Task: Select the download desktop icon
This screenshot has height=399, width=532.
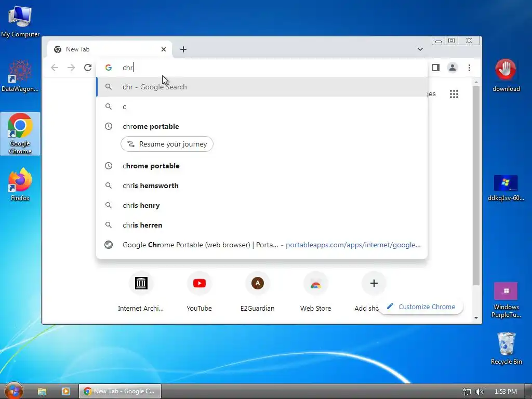Action: [x=506, y=75]
